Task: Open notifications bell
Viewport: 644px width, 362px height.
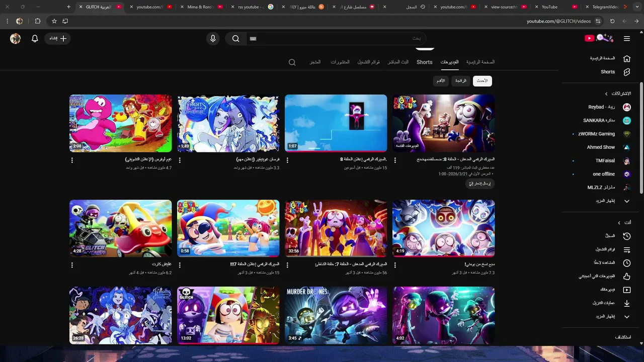Action: [x=35, y=38]
